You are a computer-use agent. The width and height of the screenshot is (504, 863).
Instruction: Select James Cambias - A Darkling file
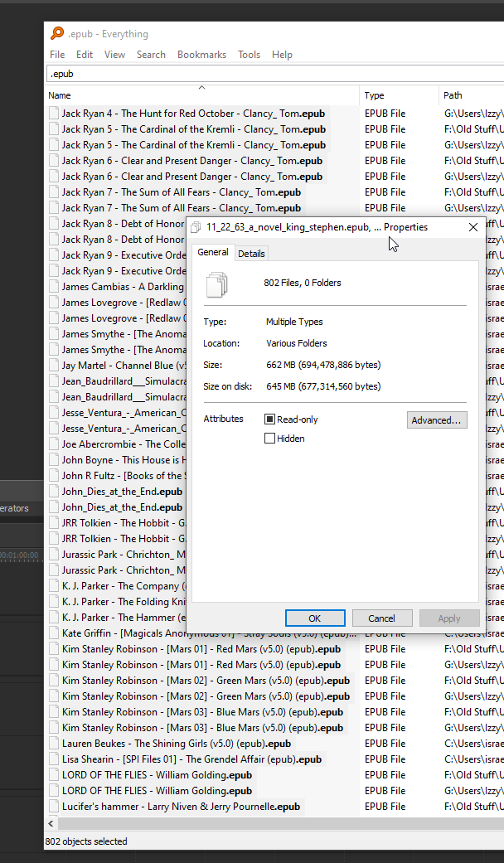tap(124, 287)
